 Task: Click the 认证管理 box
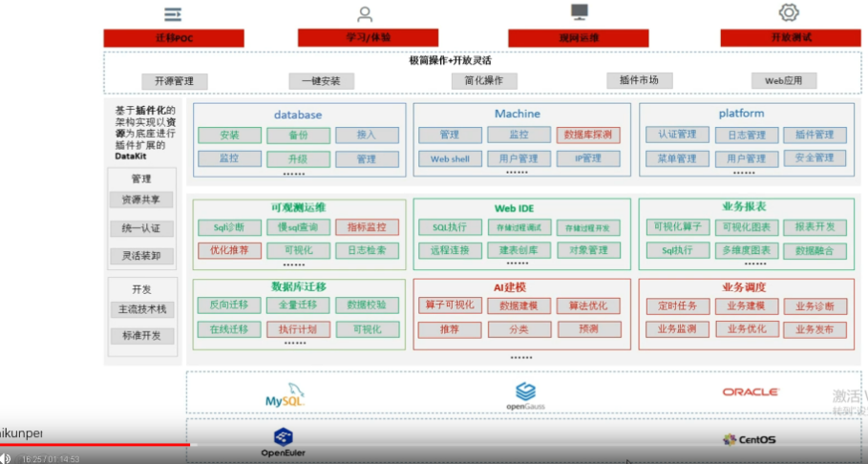(677, 135)
